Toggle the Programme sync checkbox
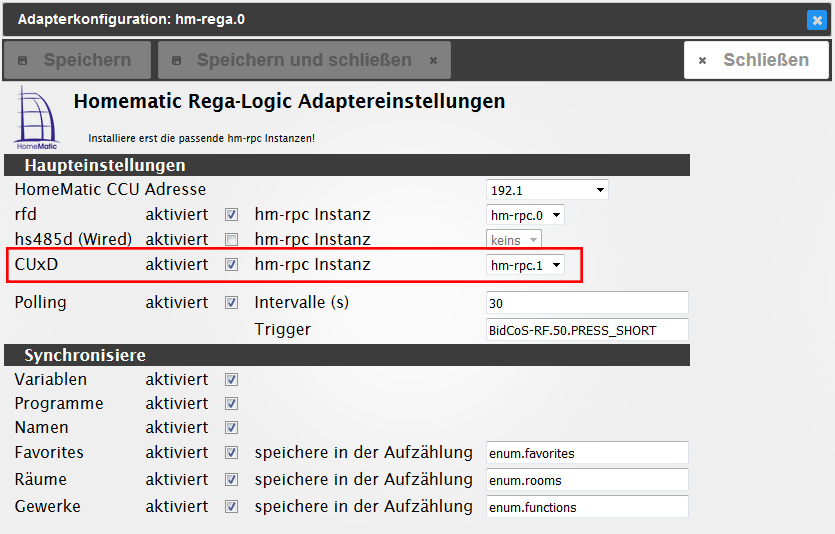This screenshot has width=835, height=534. [231, 404]
